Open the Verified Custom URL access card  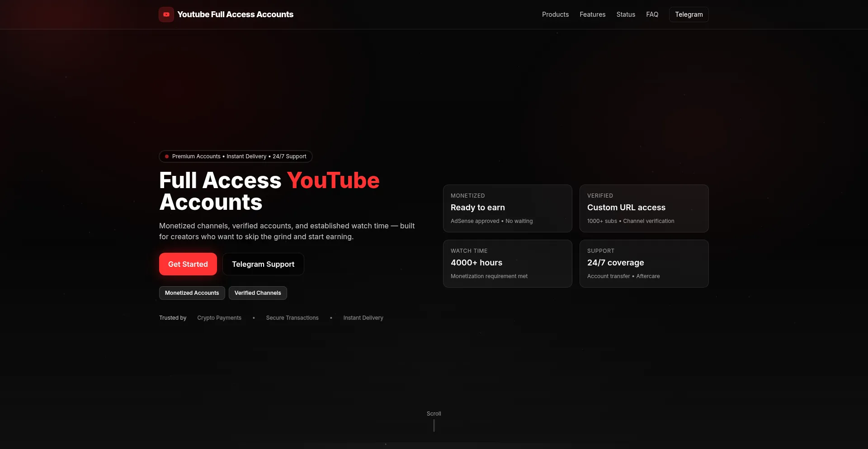pyautogui.click(x=644, y=208)
